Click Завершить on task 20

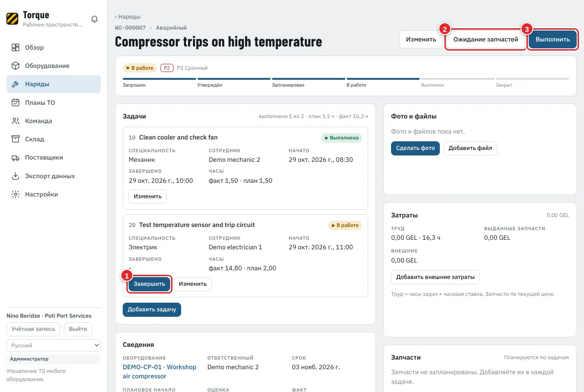pos(149,284)
